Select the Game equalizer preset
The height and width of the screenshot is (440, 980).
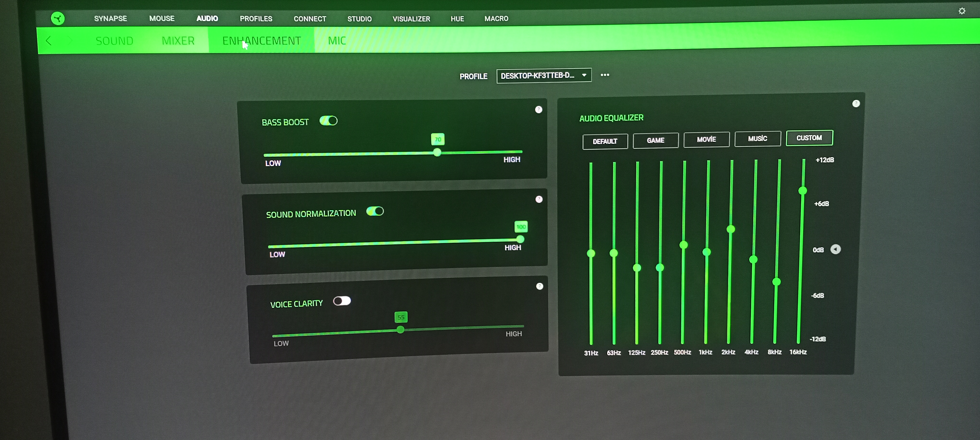[655, 141]
